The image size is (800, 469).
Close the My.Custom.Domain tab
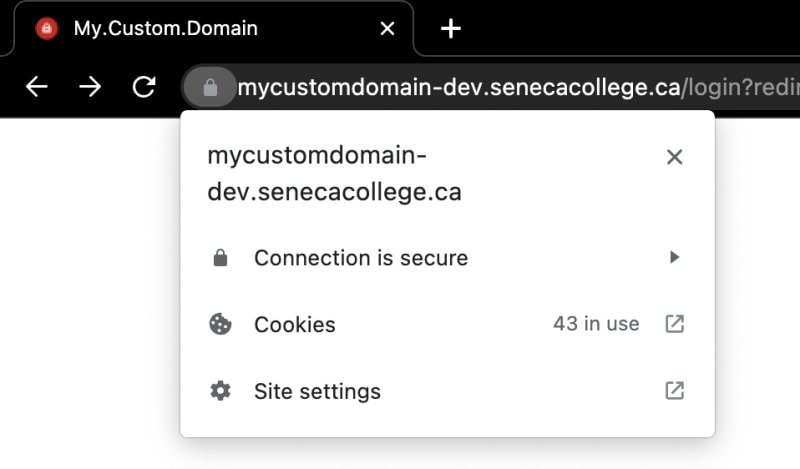387,29
